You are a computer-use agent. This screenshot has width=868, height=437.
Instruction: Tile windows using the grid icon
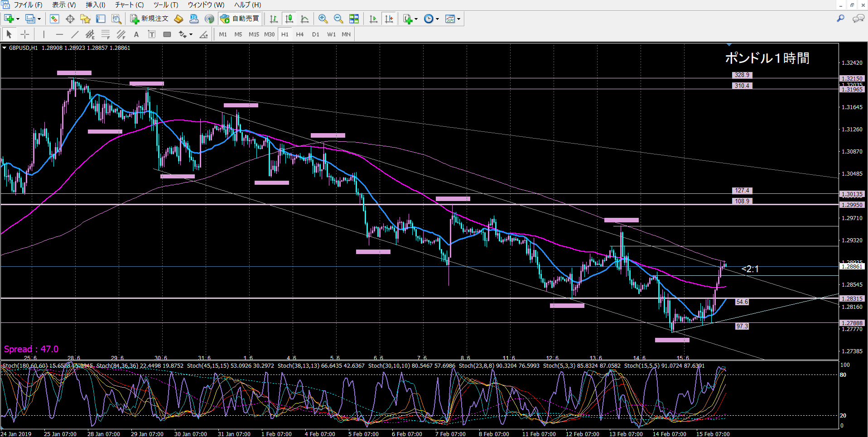pos(354,19)
